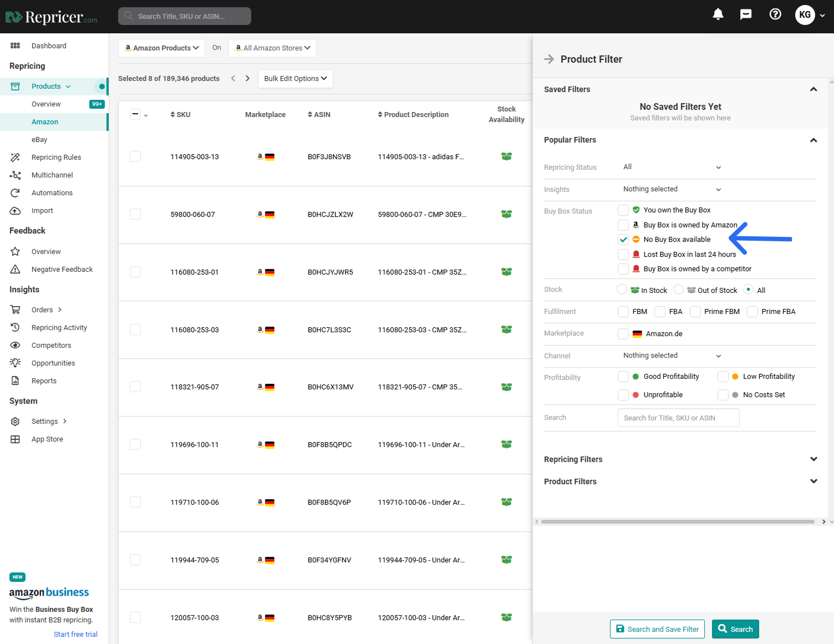
Task: Click the Negative Feedback warning icon
Action: tap(15, 270)
